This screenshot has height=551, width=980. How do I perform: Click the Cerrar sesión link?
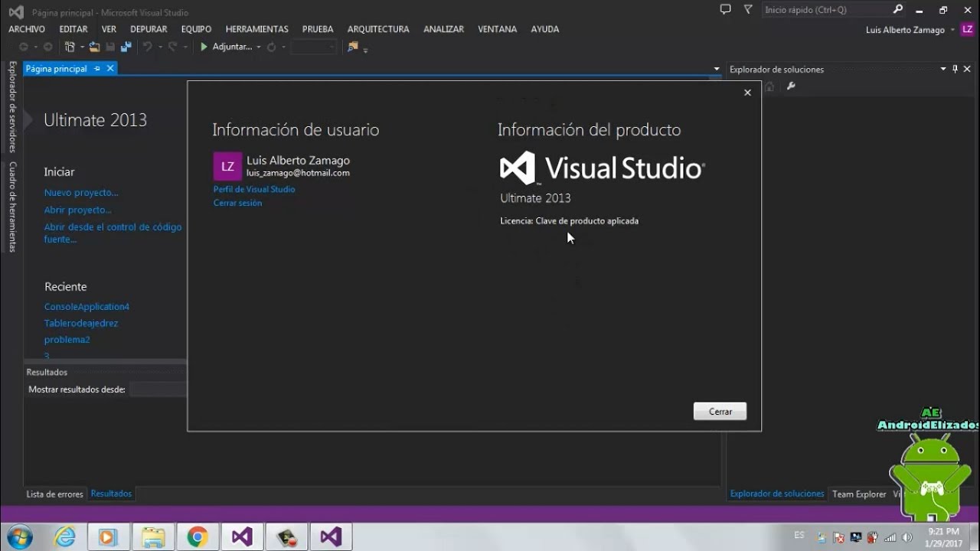237,203
